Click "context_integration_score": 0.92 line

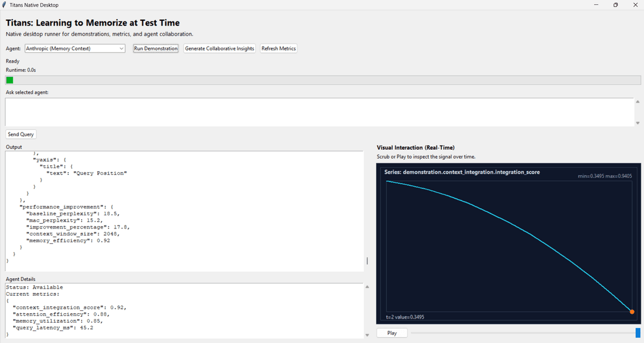[x=69, y=307]
